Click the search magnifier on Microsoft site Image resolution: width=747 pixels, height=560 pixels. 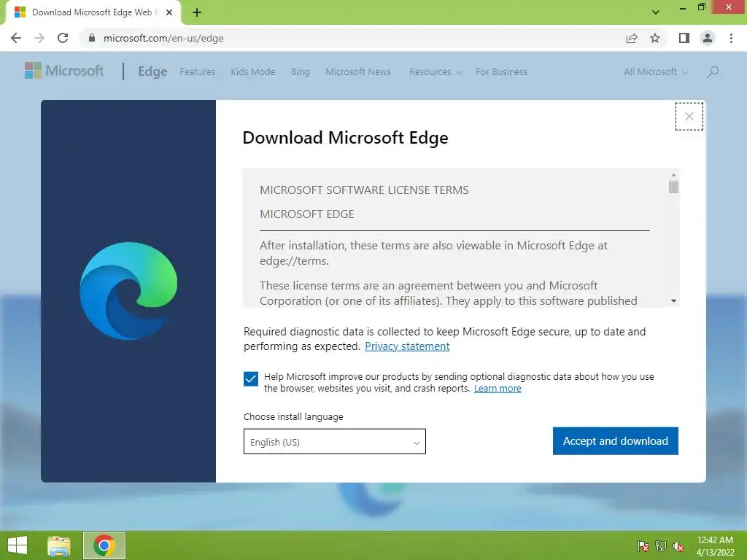point(713,72)
